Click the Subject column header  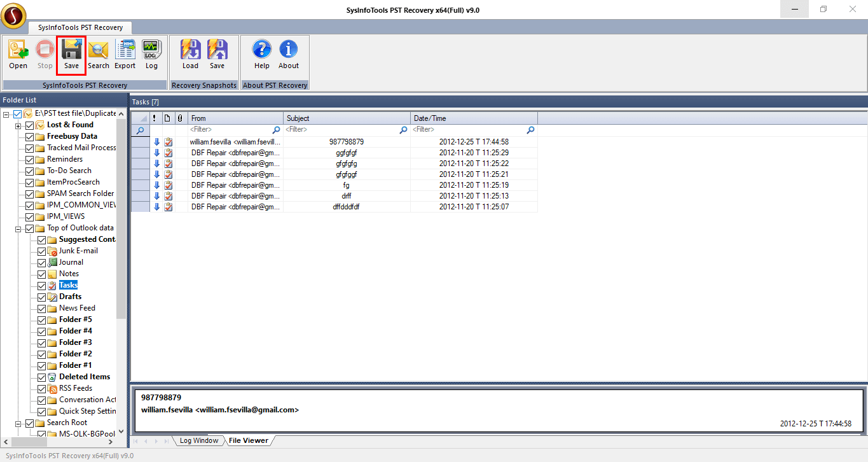pyautogui.click(x=347, y=118)
